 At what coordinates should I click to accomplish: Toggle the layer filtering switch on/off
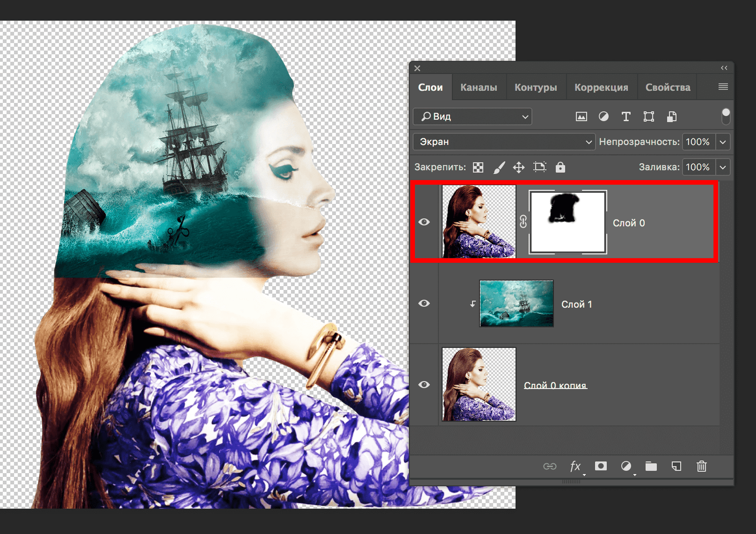pyautogui.click(x=726, y=116)
